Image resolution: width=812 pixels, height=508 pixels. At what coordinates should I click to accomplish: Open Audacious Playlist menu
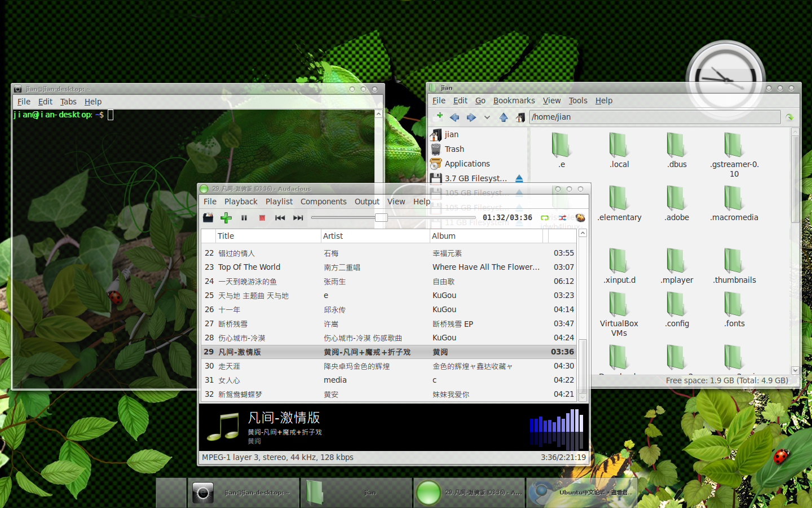[x=279, y=202]
